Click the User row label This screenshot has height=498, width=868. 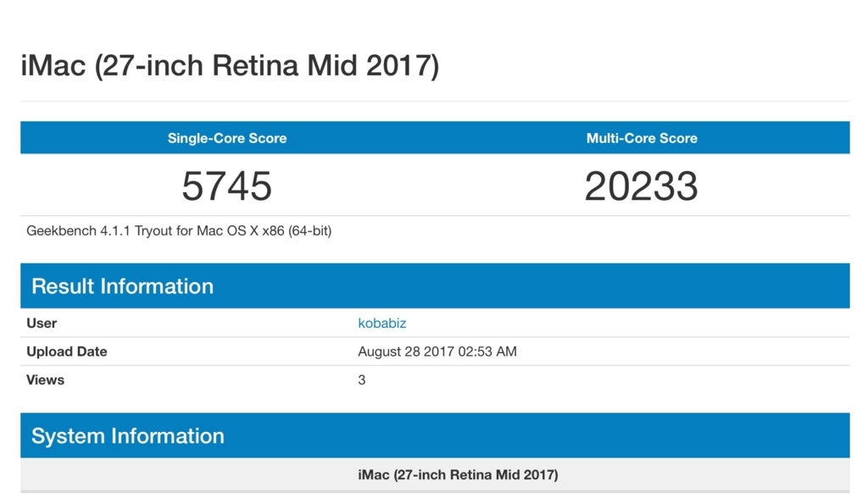(x=42, y=324)
